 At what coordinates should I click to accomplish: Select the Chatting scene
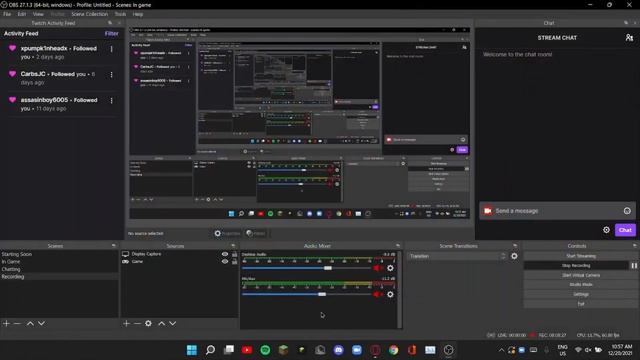(x=59, y=269)
